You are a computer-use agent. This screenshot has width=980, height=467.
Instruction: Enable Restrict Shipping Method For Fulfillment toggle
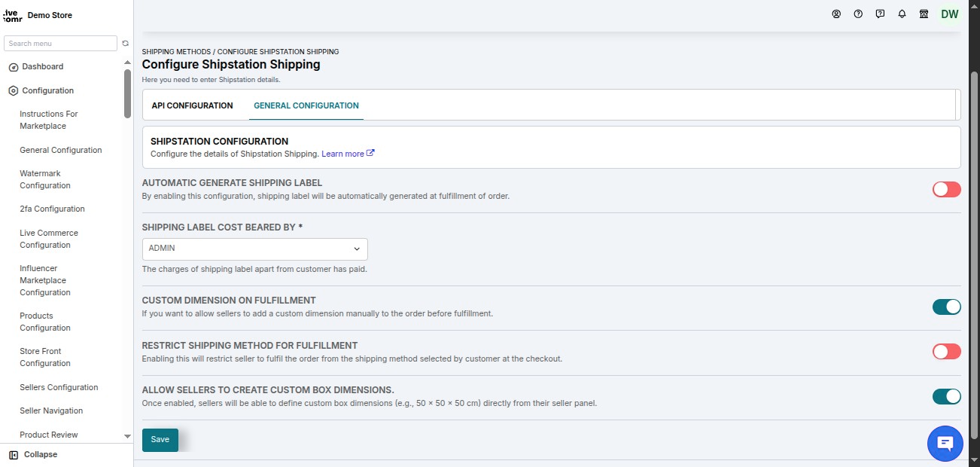point(947,352)
